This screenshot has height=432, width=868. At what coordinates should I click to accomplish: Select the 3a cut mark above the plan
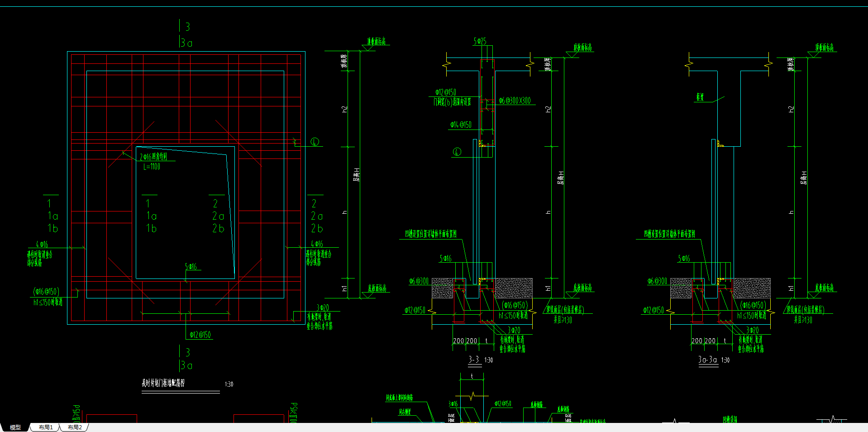(x=186, y=43)
